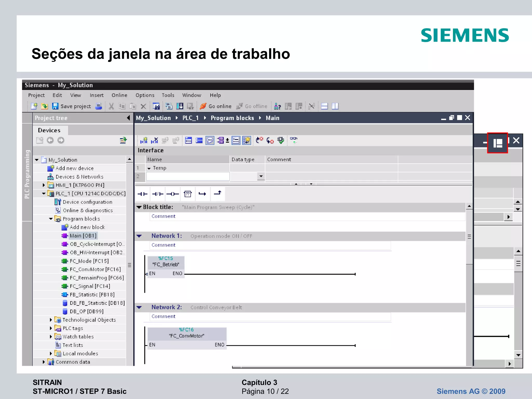Image resolution: width=532 pixels, height=399 pixels.
Task: Open the Project menu
Action: [x=36, y=95]
